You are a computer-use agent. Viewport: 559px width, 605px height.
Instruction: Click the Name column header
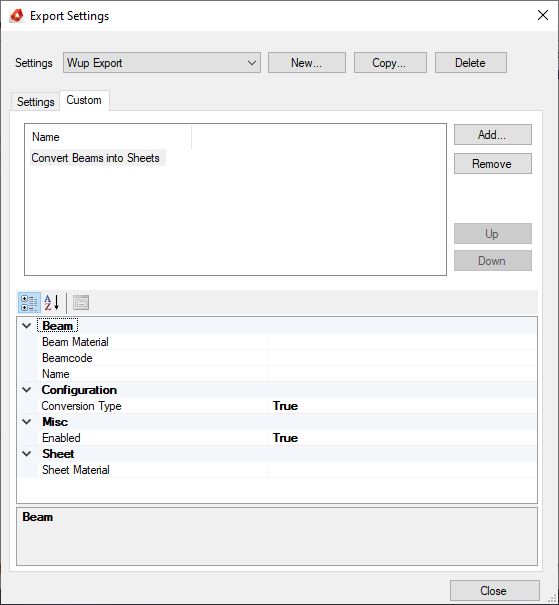tap(108, 137)
